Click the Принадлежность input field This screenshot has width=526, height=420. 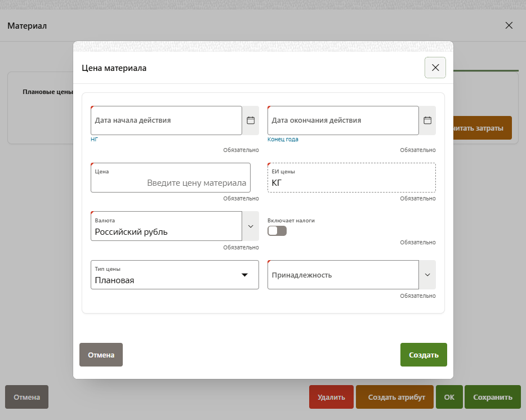(x=342, y=275)
